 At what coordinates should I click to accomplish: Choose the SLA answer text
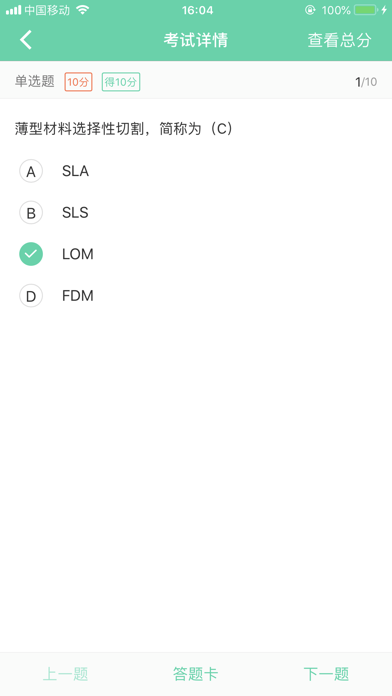75,171
